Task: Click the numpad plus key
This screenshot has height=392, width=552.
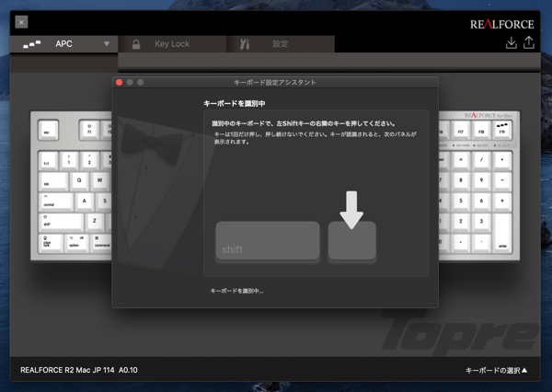Action: pos(502,202)
